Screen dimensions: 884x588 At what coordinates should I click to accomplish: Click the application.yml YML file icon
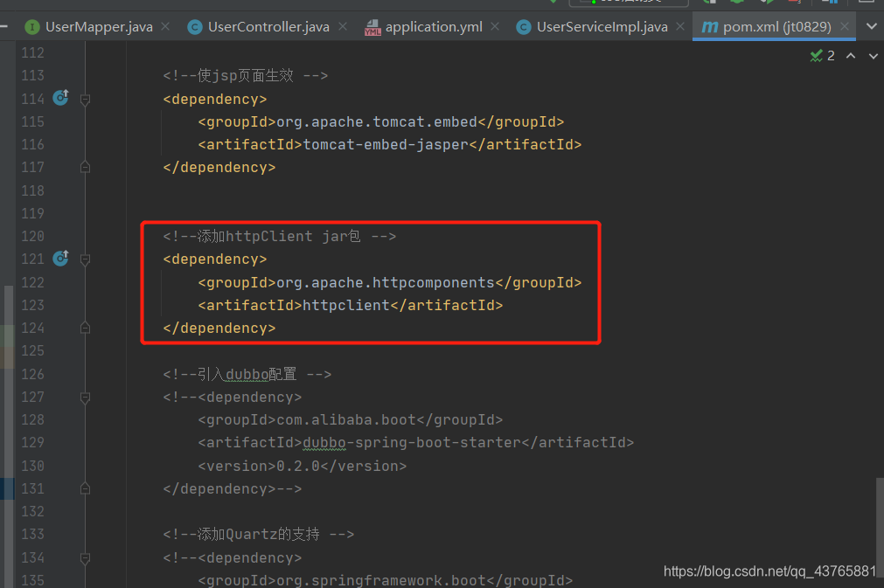[372, 27]
